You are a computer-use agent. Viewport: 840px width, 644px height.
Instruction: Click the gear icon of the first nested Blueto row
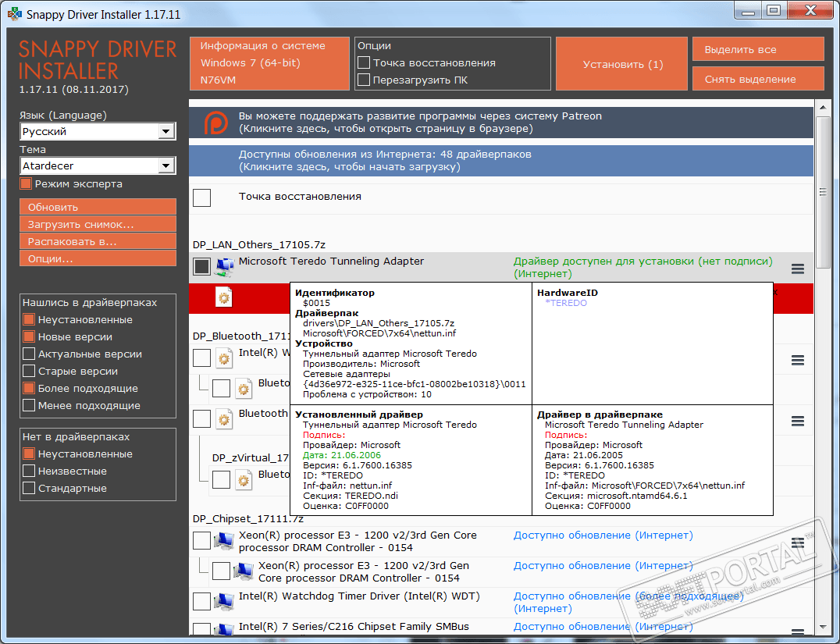(244, 389)
